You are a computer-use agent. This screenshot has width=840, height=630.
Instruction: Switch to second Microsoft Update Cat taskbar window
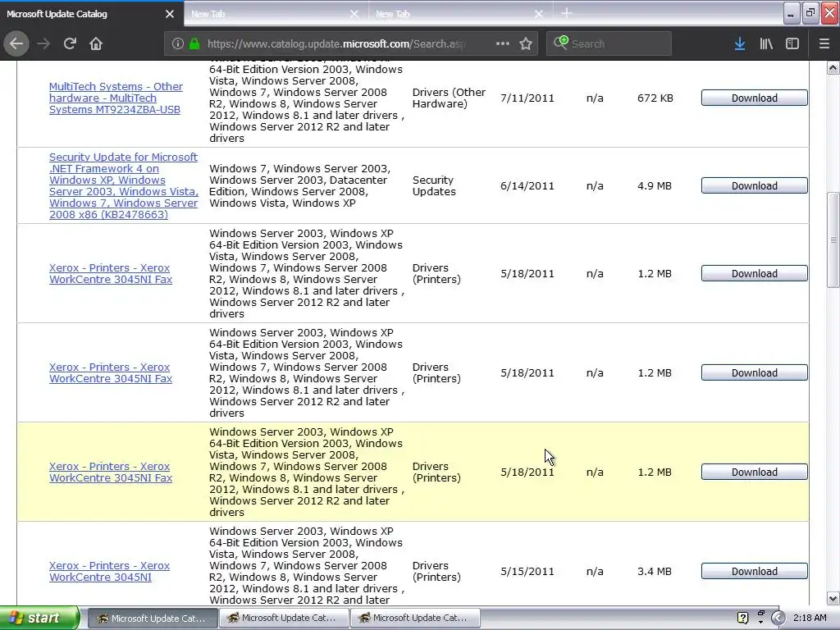point(284,619)
